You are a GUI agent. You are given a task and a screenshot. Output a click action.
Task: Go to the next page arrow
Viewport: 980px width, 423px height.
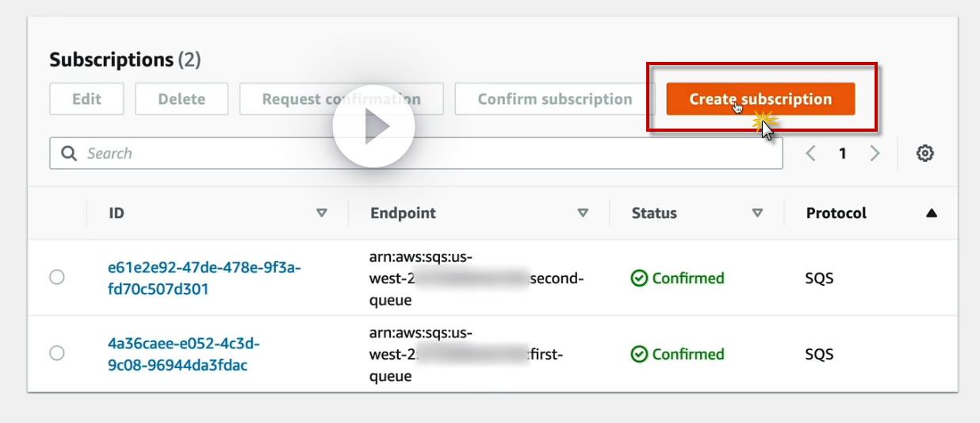click(x=875, y=154)
